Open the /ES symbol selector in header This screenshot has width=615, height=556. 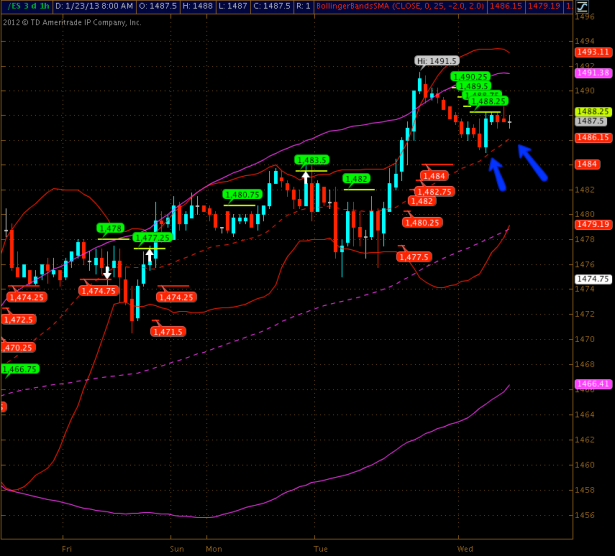pyautogui.click(x=16, y=6)
